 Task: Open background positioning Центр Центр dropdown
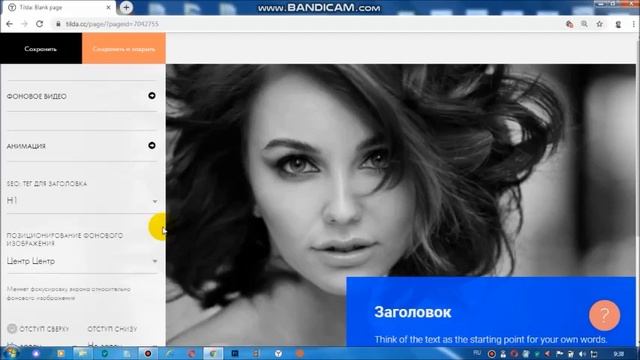pos(82,261)
